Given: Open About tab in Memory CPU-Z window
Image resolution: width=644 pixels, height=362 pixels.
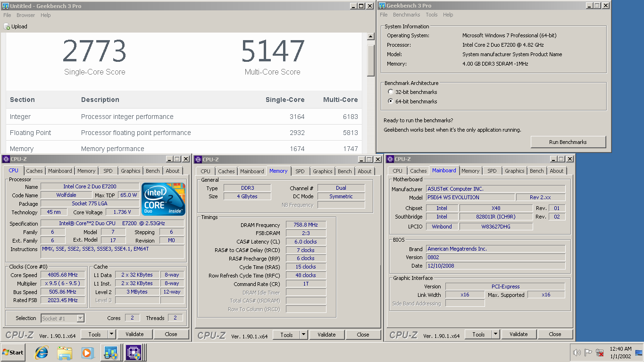Looking at the screenshot, I should pos(365,171).
